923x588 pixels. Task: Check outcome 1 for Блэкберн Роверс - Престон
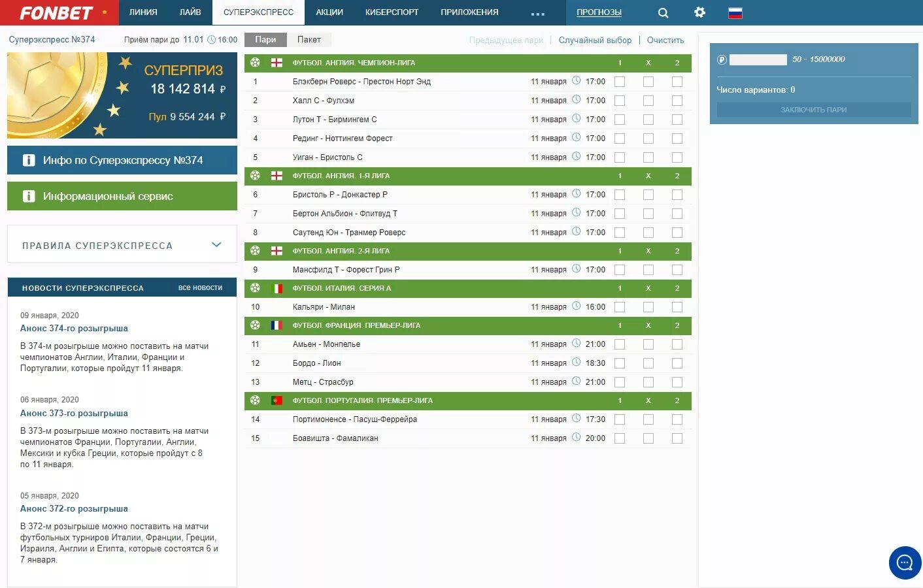620,82
